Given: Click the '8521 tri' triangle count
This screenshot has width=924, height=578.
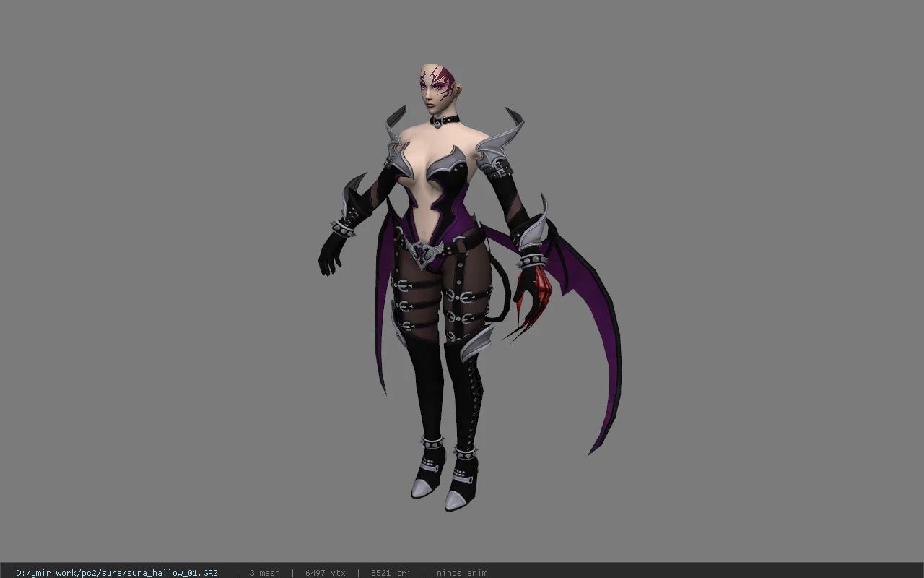Looking at the screenshot, I should (391, 573).
